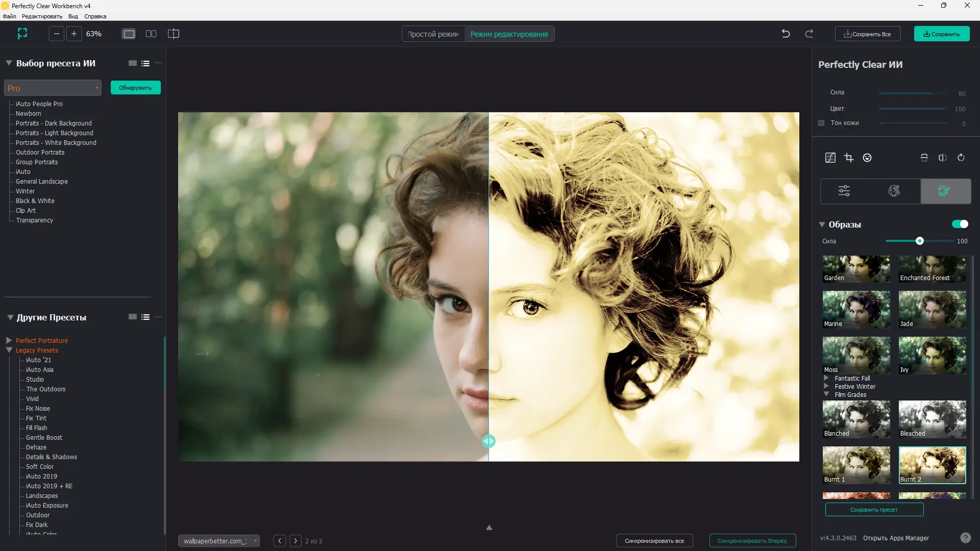Open the Pro preset dropdown
The width and height of the screenshot is (980, 551).
coord(53,88)
